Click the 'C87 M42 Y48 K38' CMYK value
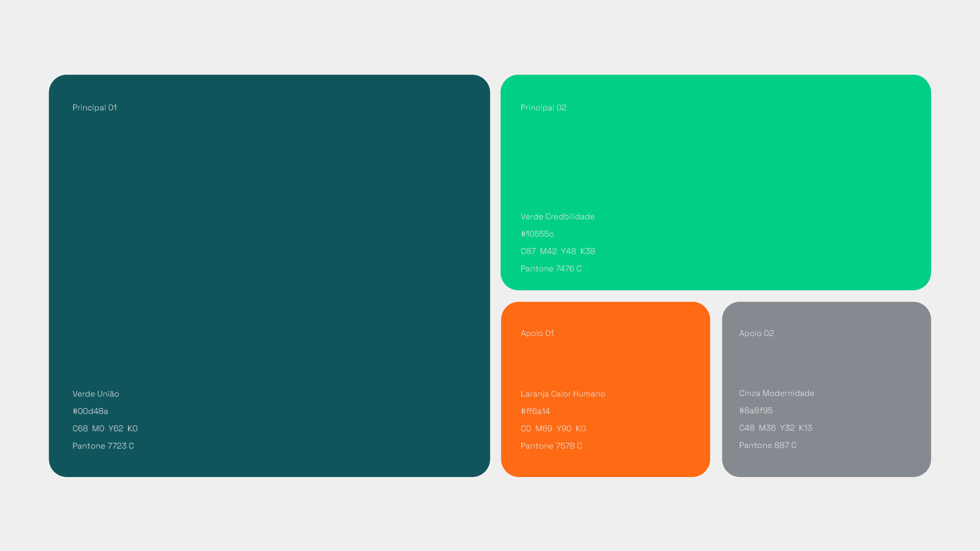 point(558,251)
